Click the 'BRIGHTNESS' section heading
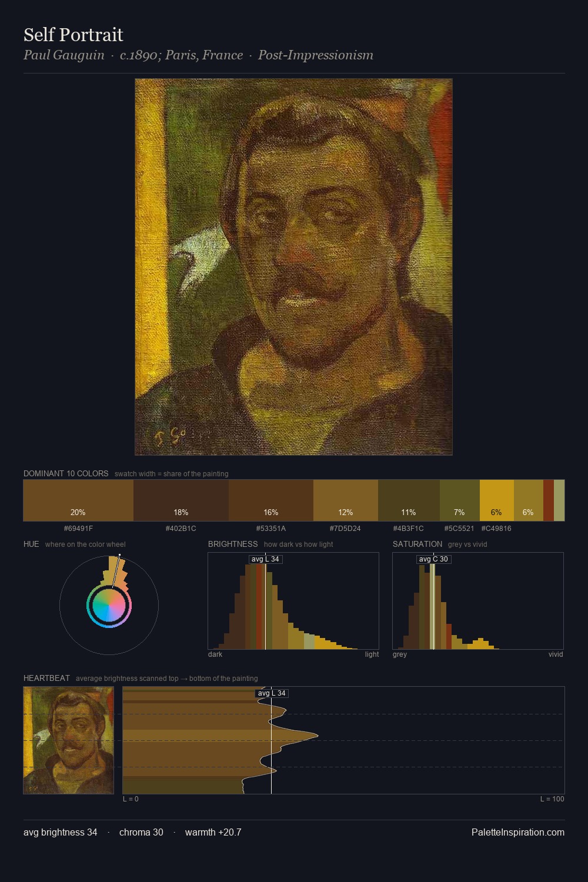This screenshot has height=882, width=588. point(233,544)
